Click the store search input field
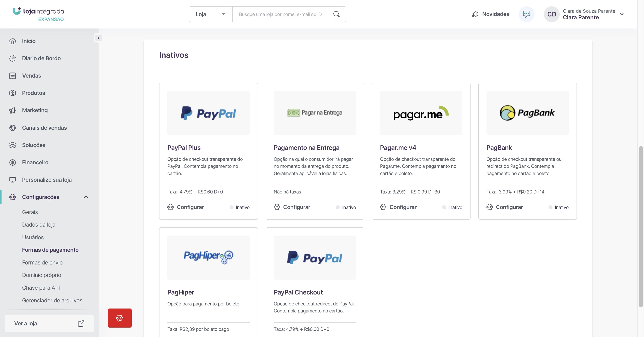 (280, 14)
